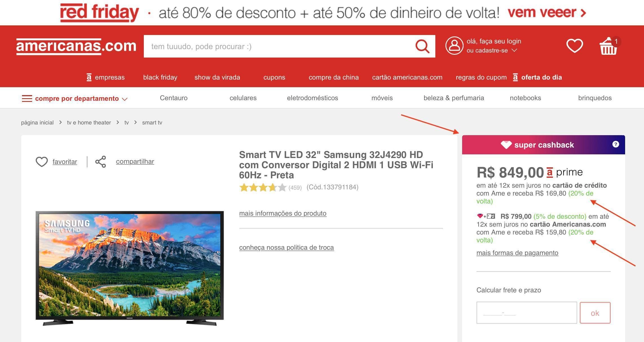The width and height of the screenshot is (644, 342).
Task: Open the vem veeer red friday banner link
Action: 547,12
